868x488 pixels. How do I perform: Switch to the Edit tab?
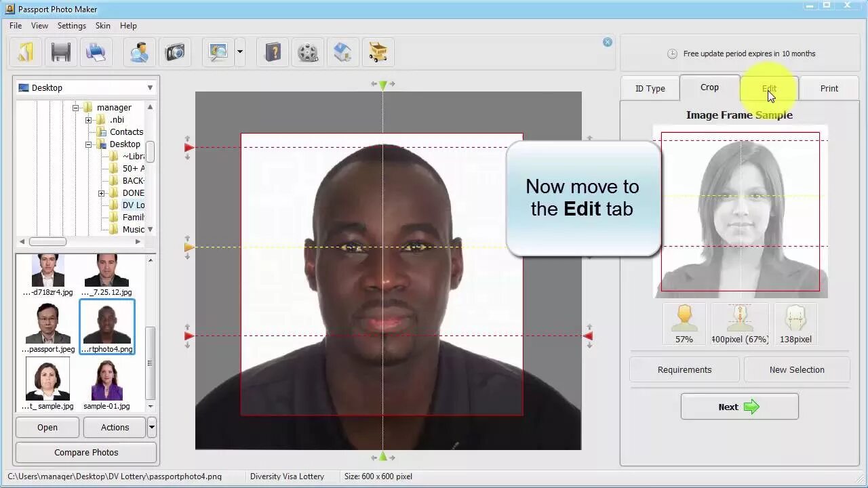click(769, 89)
